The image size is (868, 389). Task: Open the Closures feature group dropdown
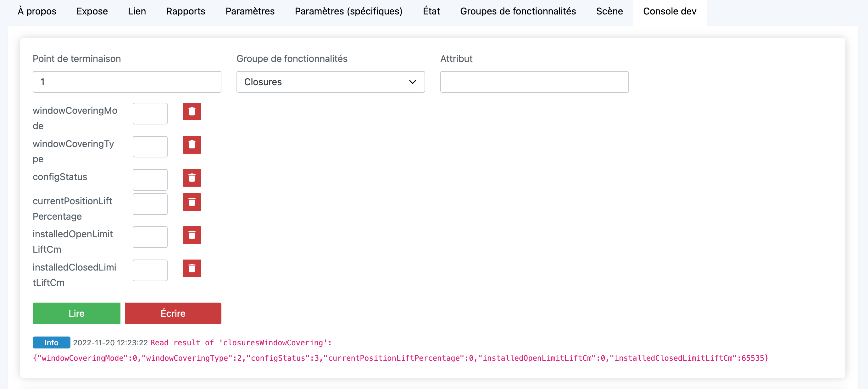coord(330,82)
